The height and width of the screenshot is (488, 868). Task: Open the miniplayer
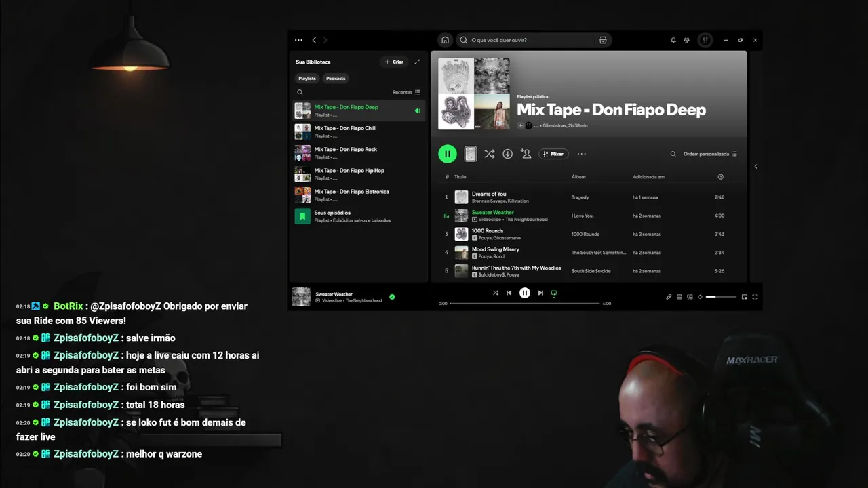pos(745,297)
